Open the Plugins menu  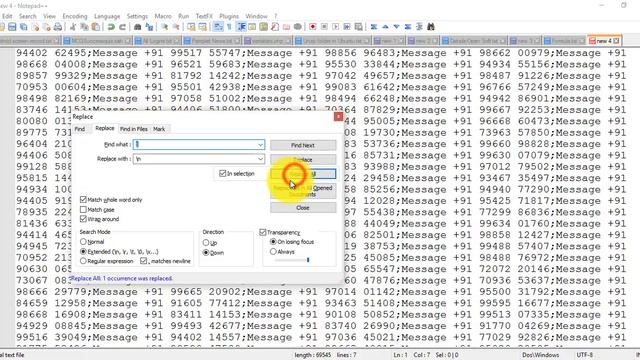pos(229,16)
